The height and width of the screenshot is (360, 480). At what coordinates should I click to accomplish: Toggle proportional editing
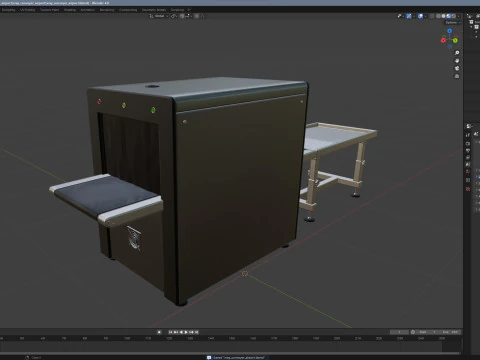(x=197, y=16)
